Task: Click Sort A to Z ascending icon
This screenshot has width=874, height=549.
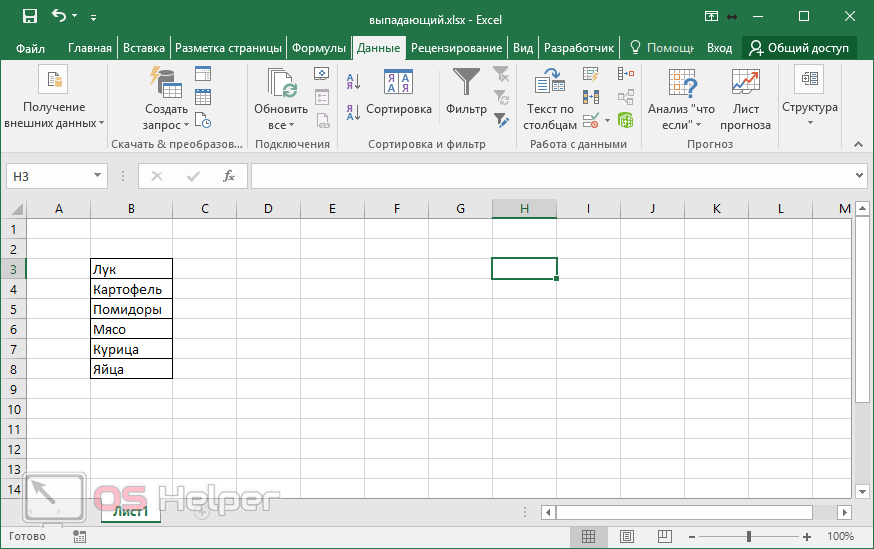Action: pos(353,79)
